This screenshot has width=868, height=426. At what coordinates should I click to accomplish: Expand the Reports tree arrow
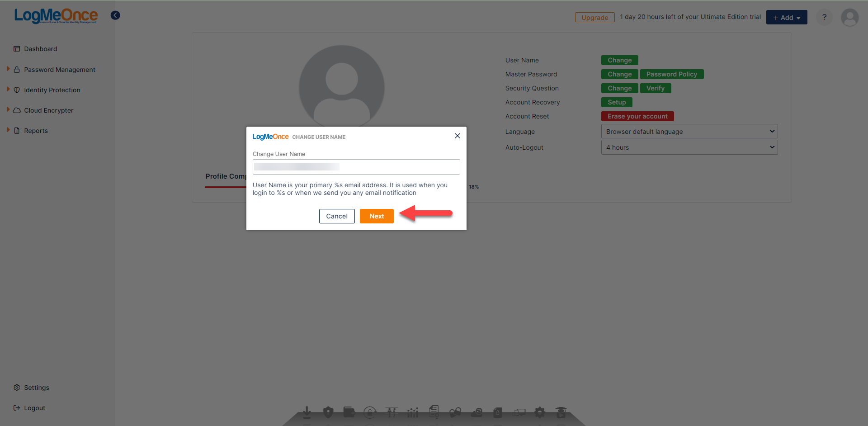tap(8, 130)
